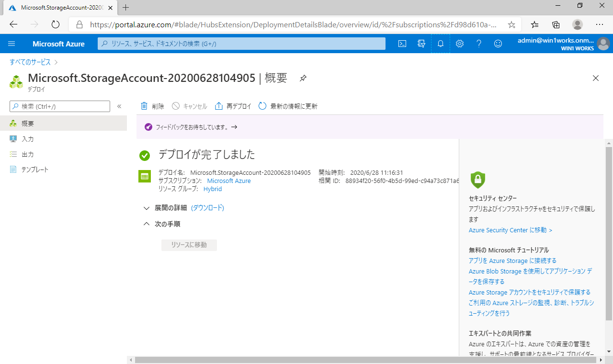The height and width of the screenshot is (364, 613).
Task: Click the feedback banner フィードバックをお待ちしています
Action: click(191, 127)
